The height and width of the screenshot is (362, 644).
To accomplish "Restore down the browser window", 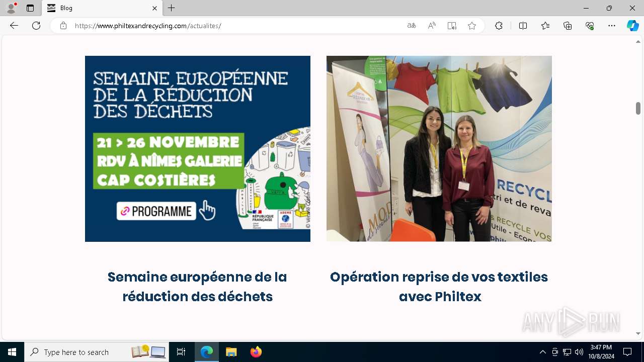I will coord(609,8).
